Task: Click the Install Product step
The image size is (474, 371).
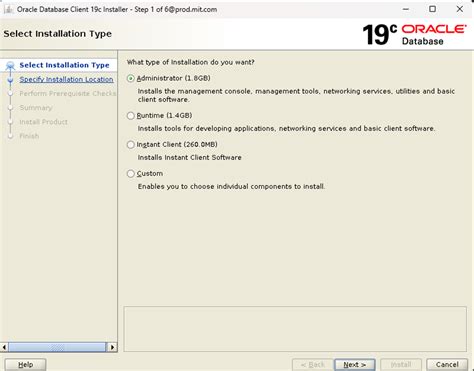Action: 43,122
